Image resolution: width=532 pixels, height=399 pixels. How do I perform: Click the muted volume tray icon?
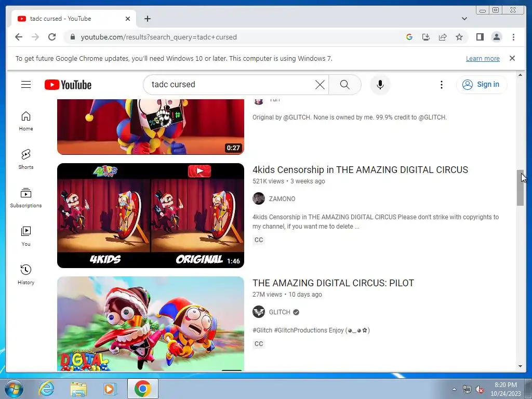tap(480, 390)
